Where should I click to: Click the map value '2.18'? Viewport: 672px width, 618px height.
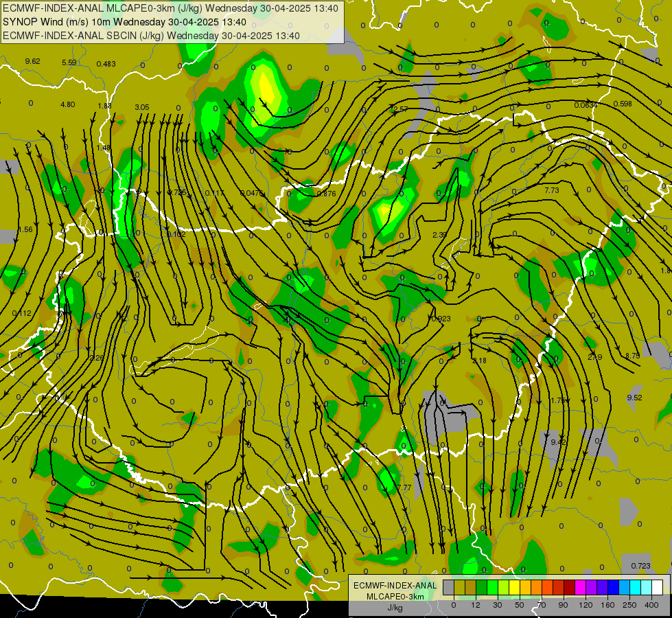click(x=479, y=360)
